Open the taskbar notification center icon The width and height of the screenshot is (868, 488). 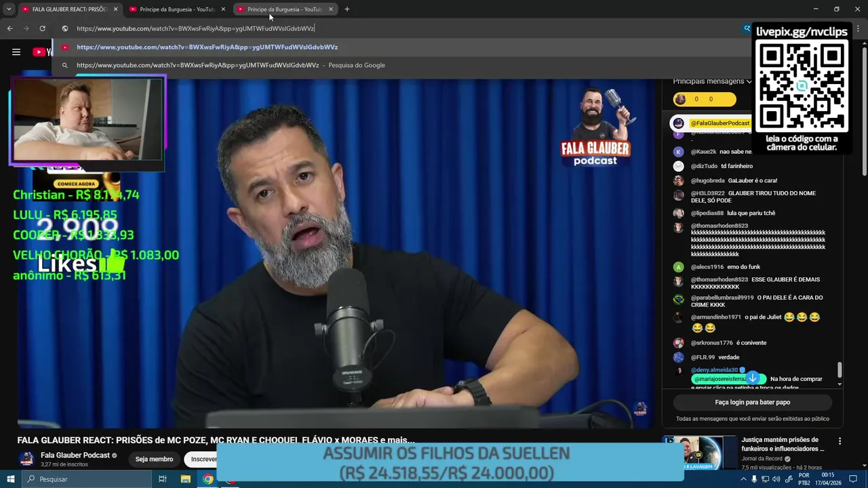click(853, 479)
